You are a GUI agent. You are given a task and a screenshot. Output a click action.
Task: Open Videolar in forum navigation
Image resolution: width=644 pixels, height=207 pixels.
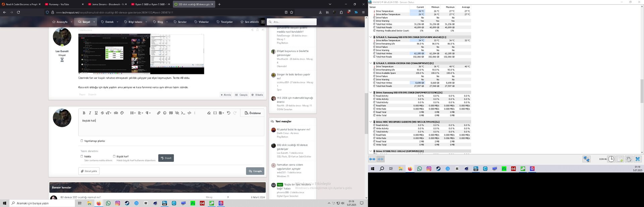pyautogui.click(x=201, y=22)
